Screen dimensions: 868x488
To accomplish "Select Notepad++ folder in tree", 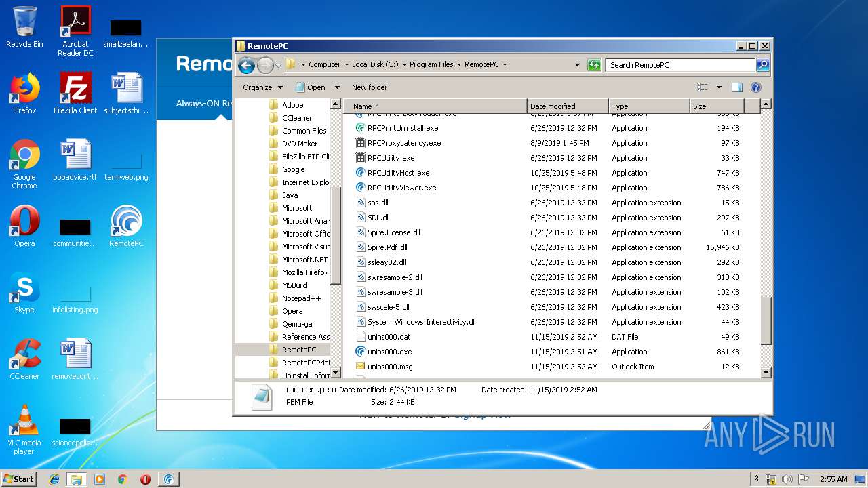I will (x=301, y=298).
